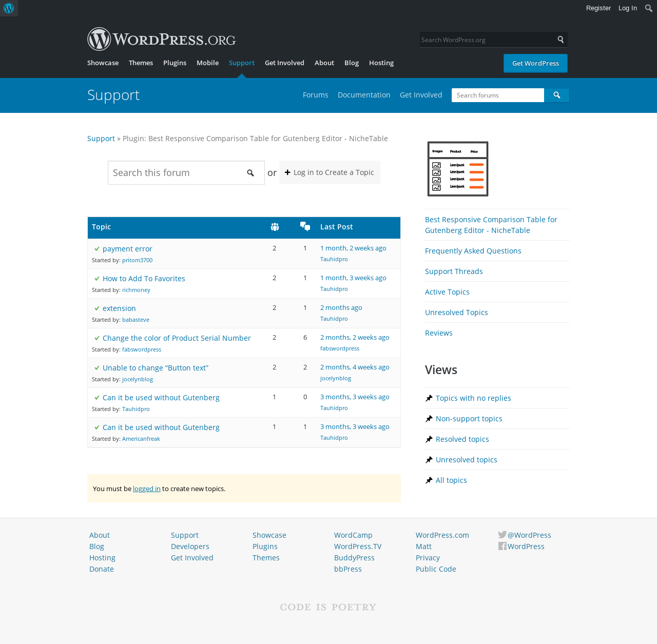This screenshot has height=644, width=657.
Task: Open the NicheTable plugin thumbnail image
Action: [458, 169]
